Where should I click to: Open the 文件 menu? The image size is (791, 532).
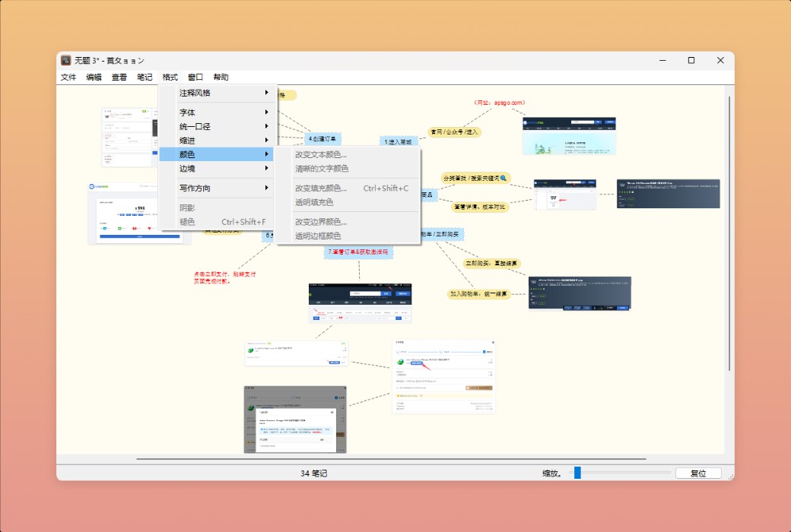(68, 77)
